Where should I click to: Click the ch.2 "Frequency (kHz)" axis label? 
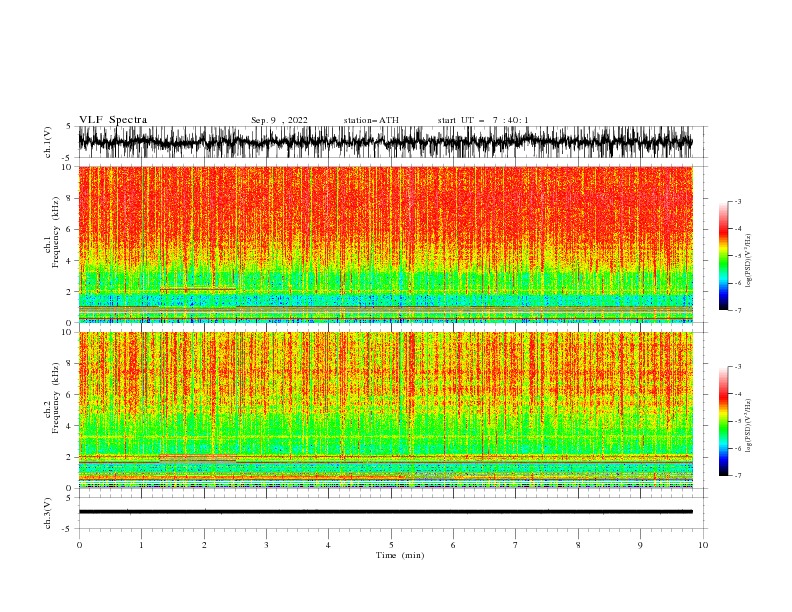coord(56,398)
